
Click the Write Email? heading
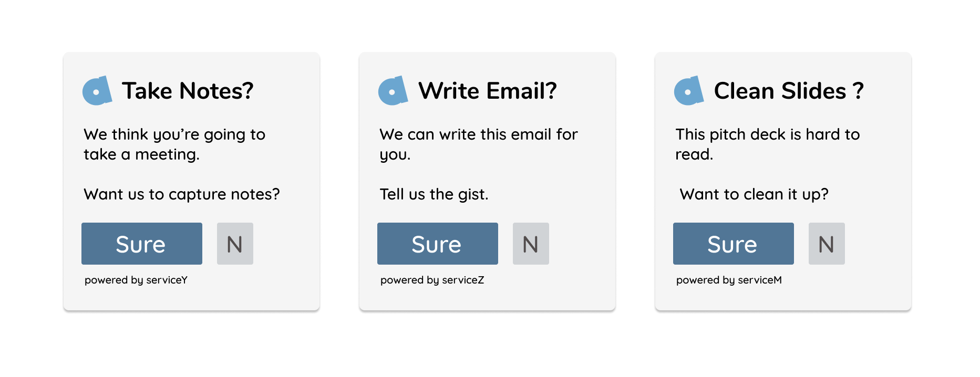[487, 91]
